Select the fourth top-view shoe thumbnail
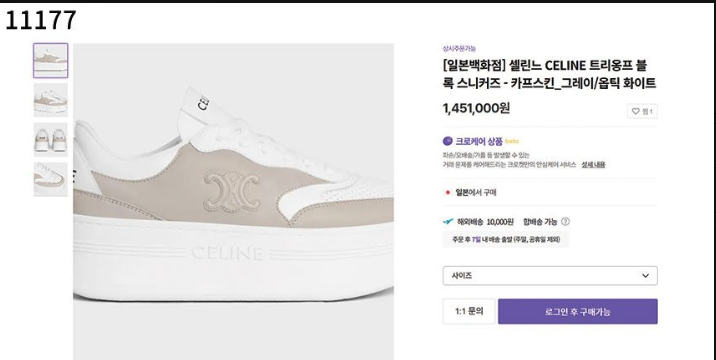Image resolution: width=716 pixels, height=360 pixels. click(x=51, y=180)
